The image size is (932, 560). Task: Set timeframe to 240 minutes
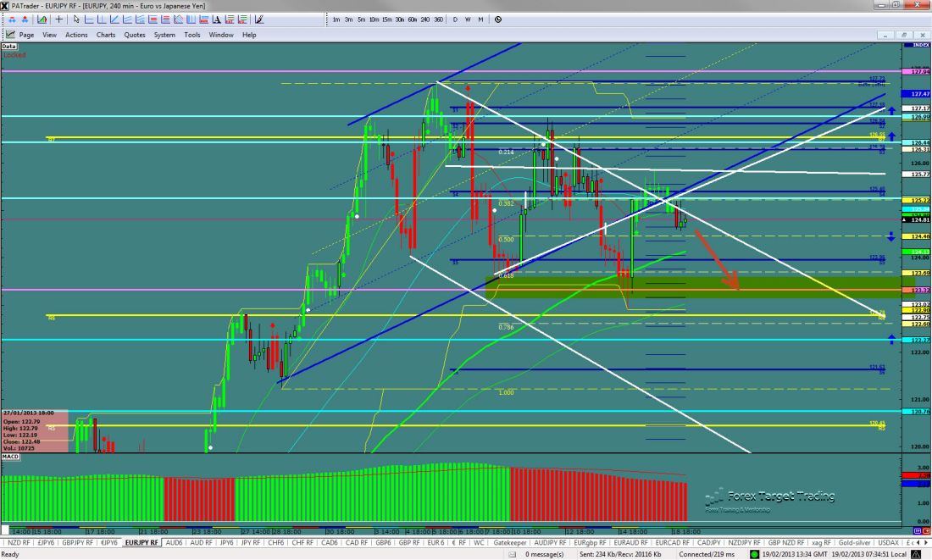(425, 19)
